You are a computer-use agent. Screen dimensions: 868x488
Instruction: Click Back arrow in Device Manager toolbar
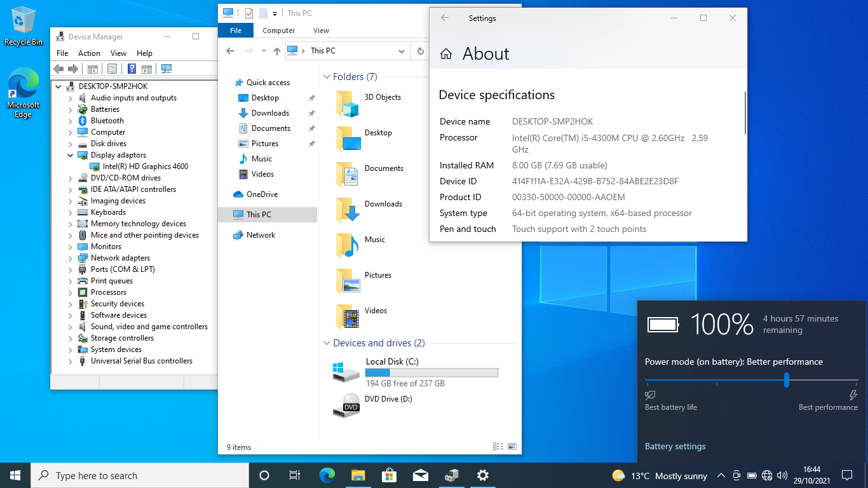[x=58, y=69]
